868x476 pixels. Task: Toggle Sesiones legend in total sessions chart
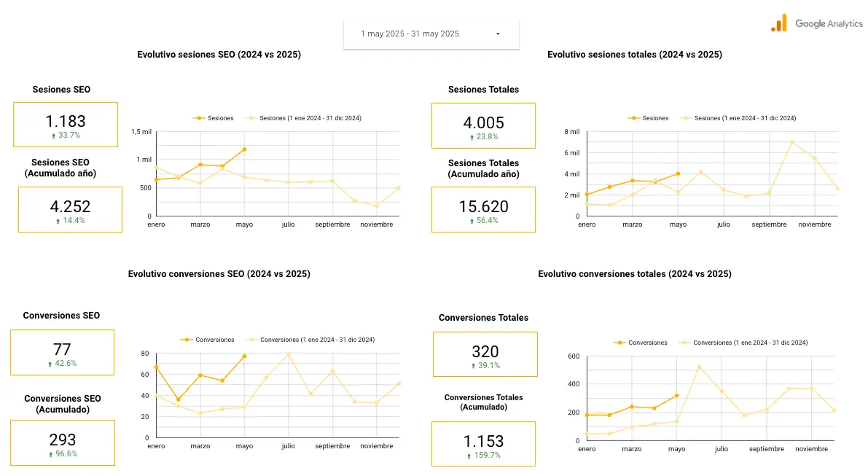point(650,118)
